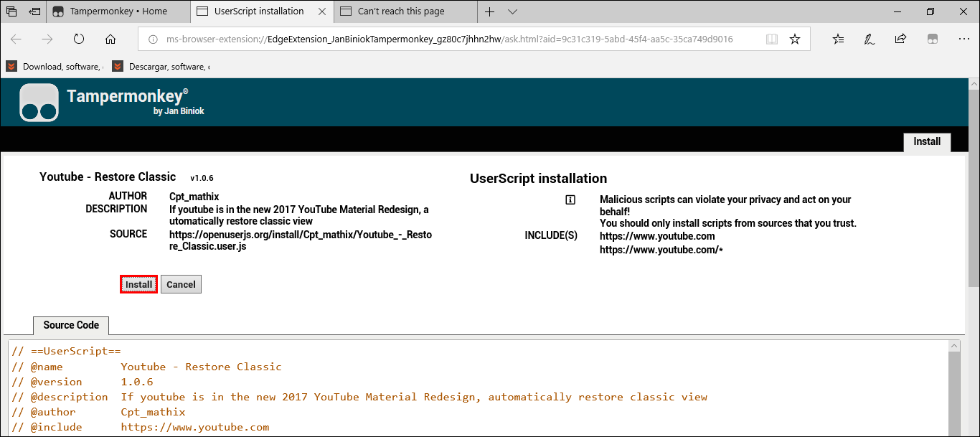Expand the tab previews chevron
Image resolution: width=980 pixels, height=437 pixels.
pyautogui.click(x=512, y=11)
